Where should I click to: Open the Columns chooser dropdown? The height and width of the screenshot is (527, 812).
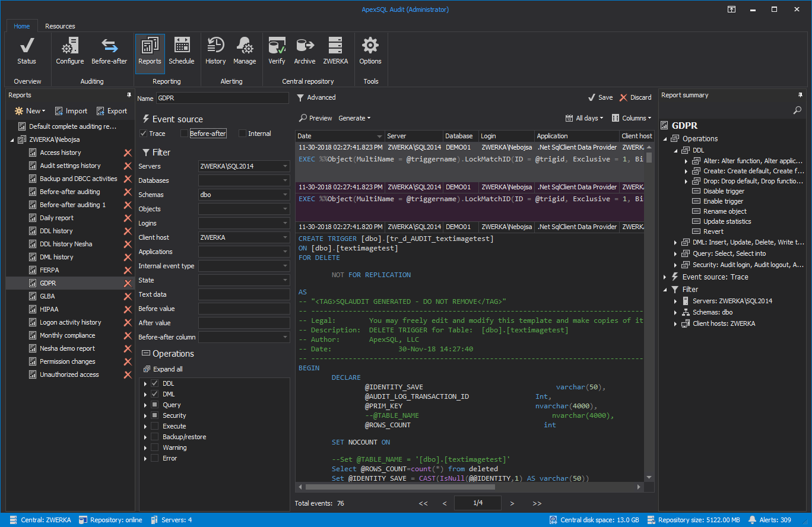tap(632, 118)
